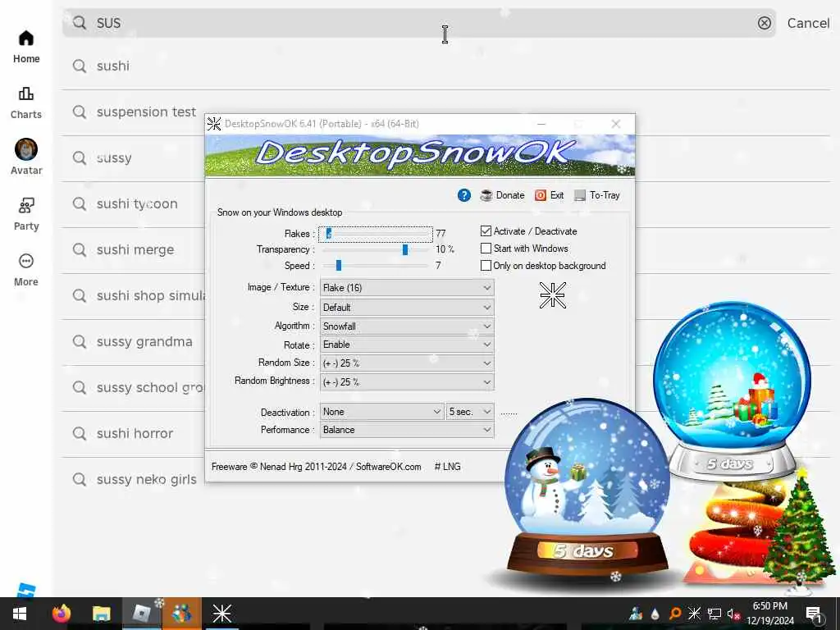Screen dimensions: 840x630
Task: Click the orange highlighted taskbar app icon
Action: point(181,614)
